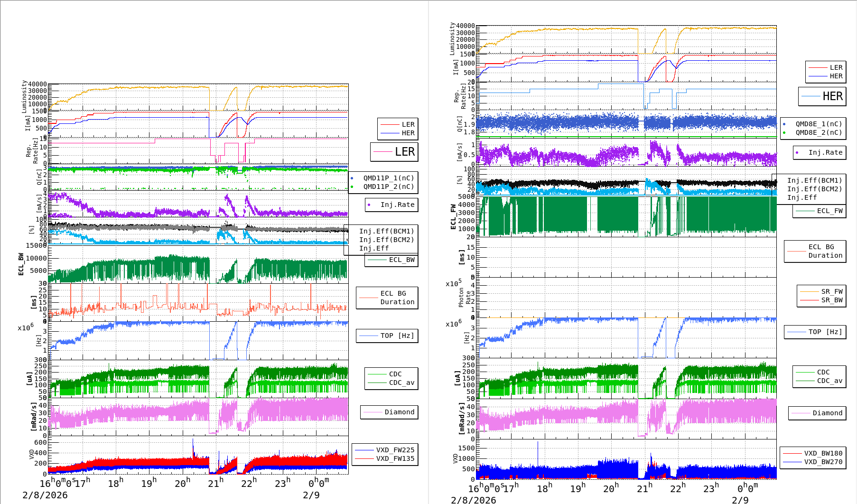Click the QMD11P_2(nC) legend label

click(389, 187)
